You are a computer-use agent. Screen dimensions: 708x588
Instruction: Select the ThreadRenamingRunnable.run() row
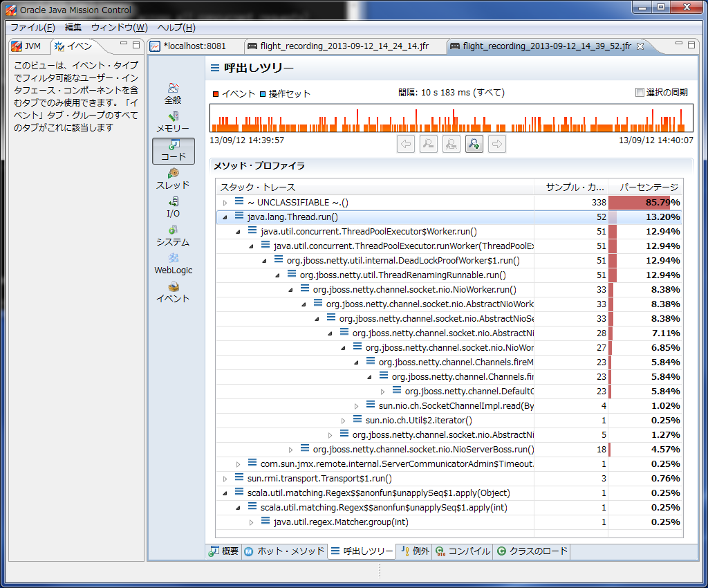click(x=449, y=275)
